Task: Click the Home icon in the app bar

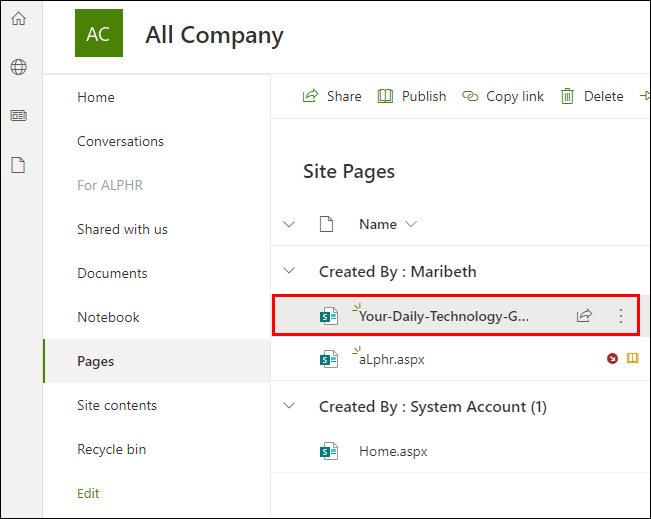Action: pos(18,18)
